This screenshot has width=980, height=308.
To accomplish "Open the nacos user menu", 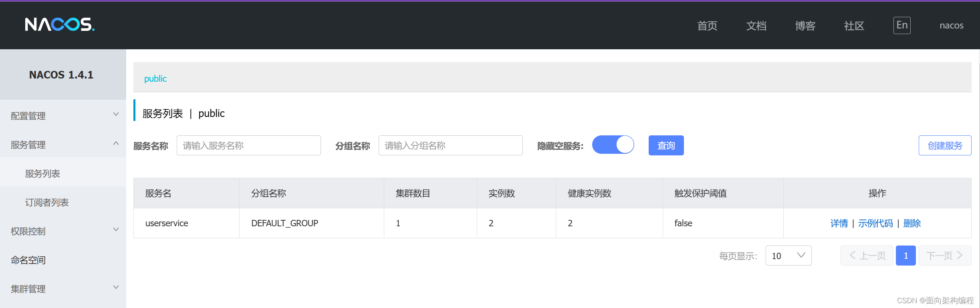I will (x=952, y=26).
